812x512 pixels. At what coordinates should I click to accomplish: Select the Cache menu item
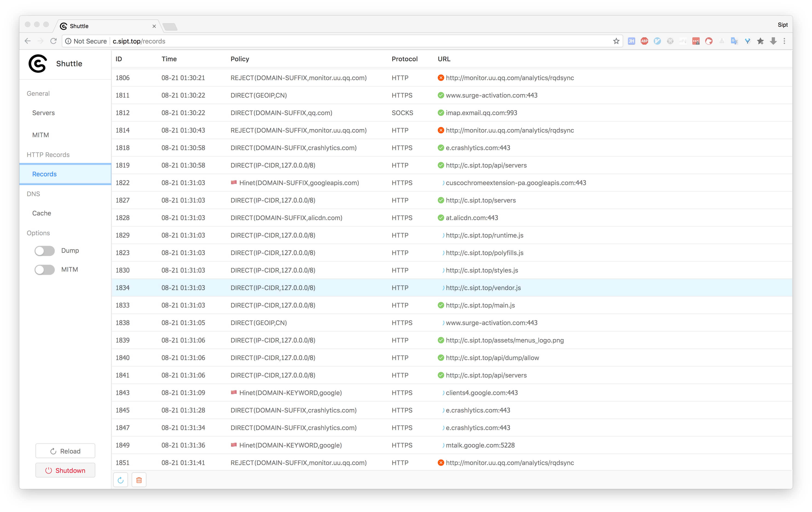click(41, 213)
